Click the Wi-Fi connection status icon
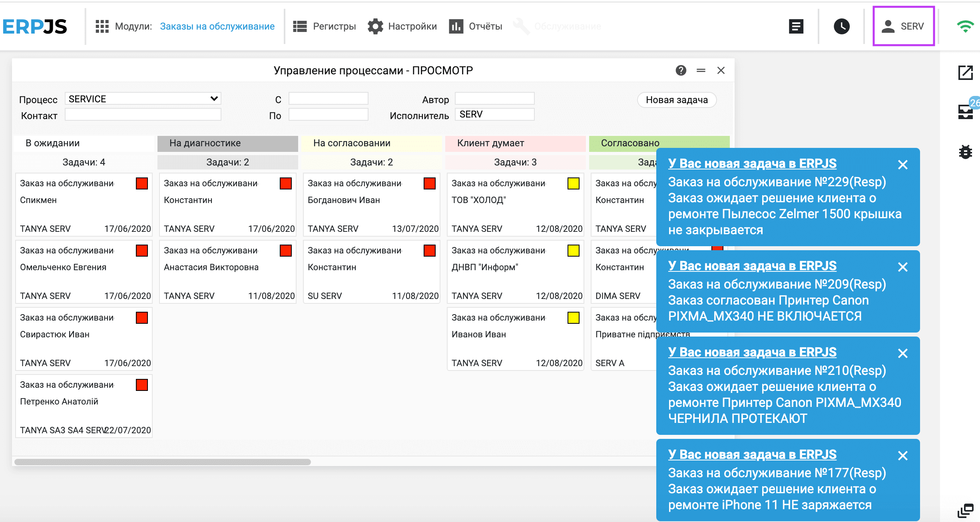Screen dimensions: 980x522 (965, 26)
